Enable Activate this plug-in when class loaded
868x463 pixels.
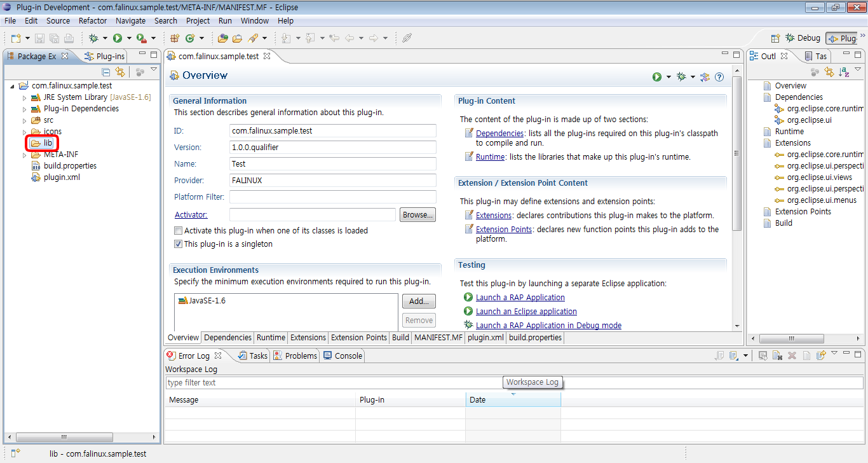(179, 231)
